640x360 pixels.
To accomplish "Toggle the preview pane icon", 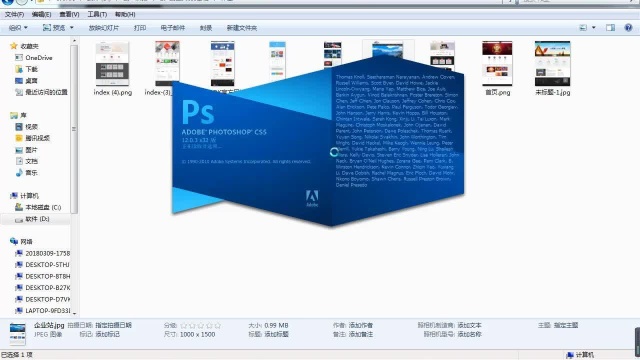I will point(610,28).
